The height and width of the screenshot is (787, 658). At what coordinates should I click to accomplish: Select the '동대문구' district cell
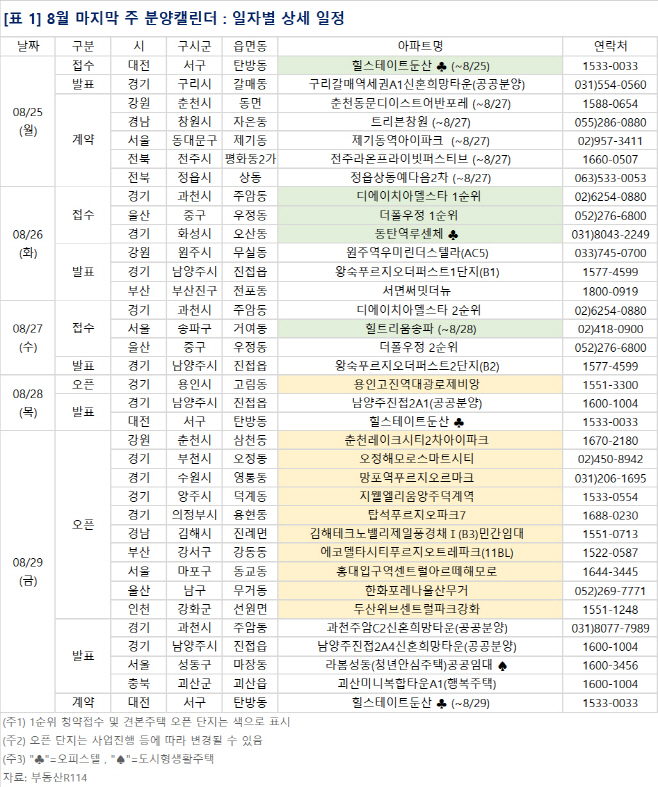pos(194,141)
